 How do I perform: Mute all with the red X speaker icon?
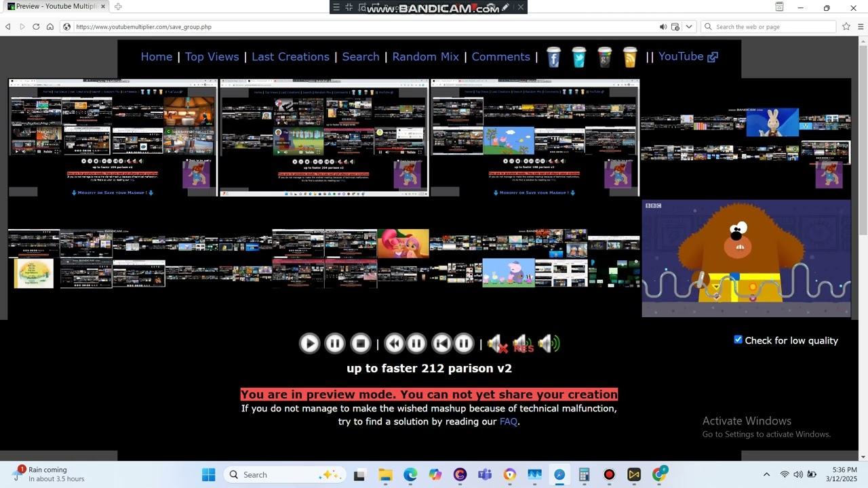(497, 344)
